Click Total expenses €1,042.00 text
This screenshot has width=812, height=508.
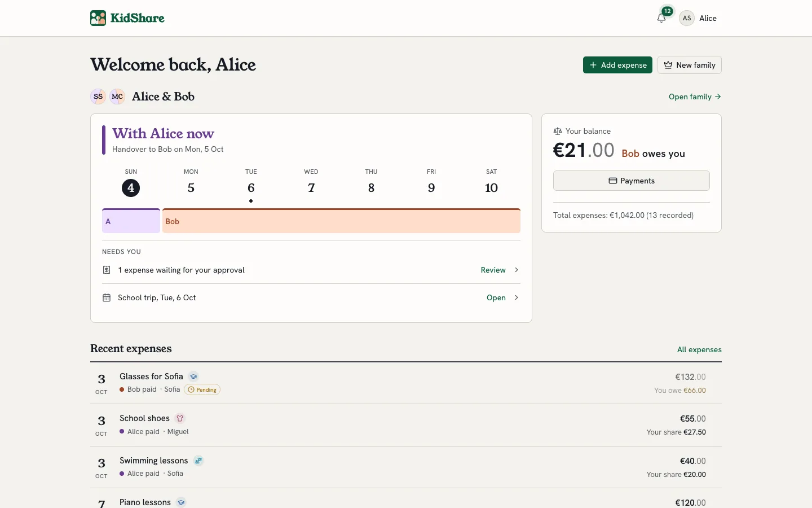coord(623,215)
